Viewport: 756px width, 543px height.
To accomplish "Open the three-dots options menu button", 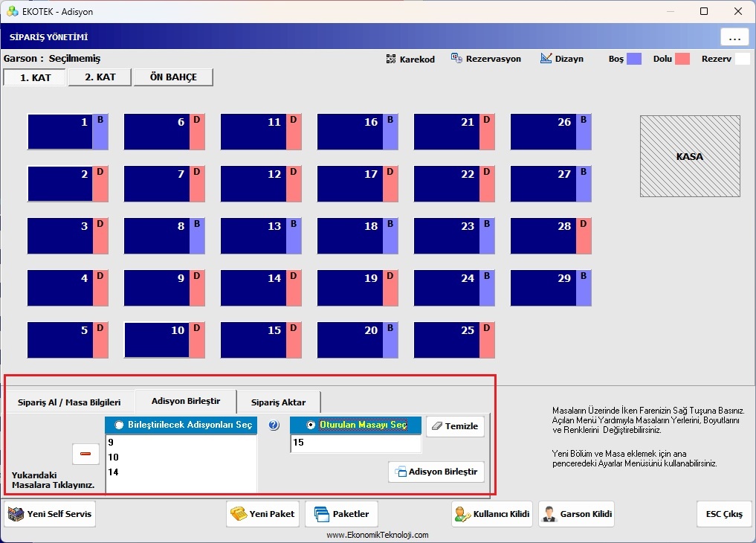I will coord(734,37).
